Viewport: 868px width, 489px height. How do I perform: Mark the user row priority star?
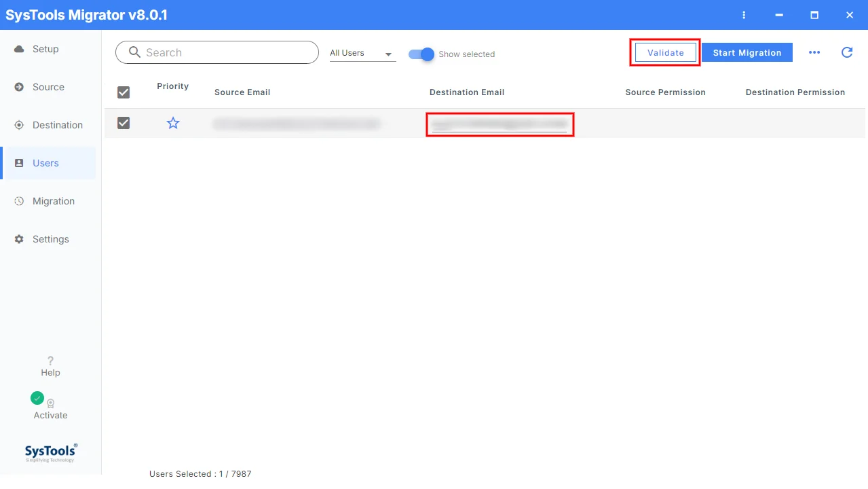(x=173, y=123)
